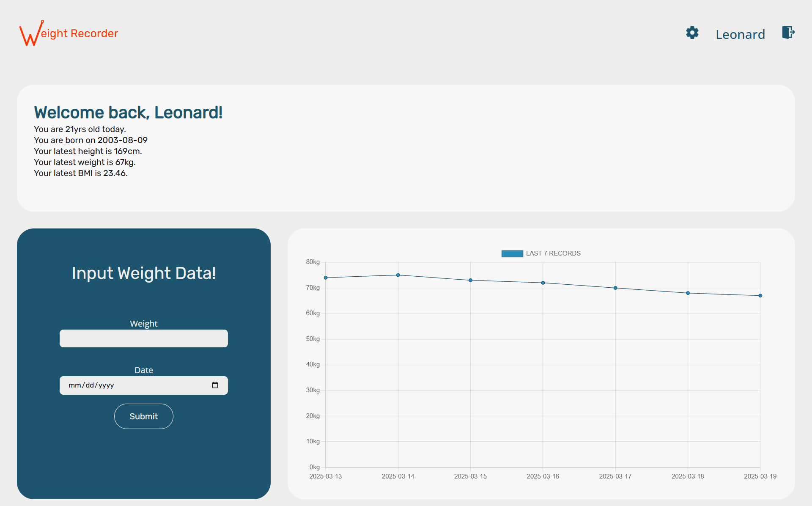Click the 80kg y-axis label

click(x=313, y=261)
